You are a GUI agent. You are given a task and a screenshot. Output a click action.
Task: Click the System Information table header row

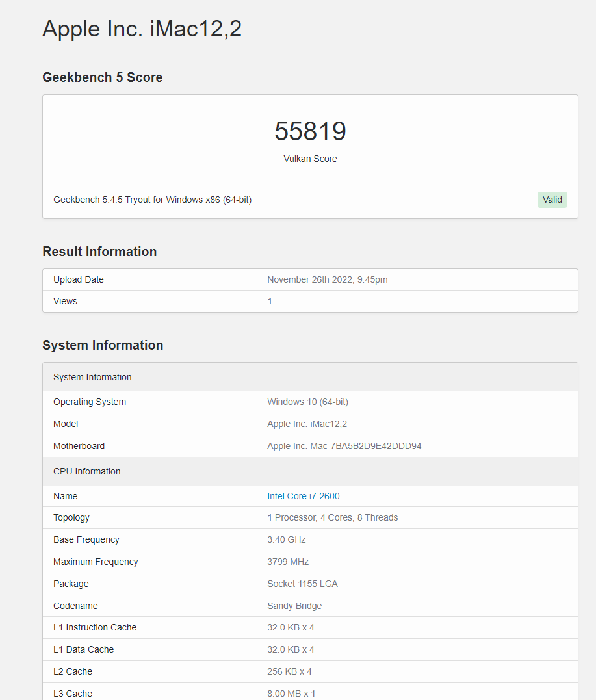pyautogui.click(x=310, y=377)
